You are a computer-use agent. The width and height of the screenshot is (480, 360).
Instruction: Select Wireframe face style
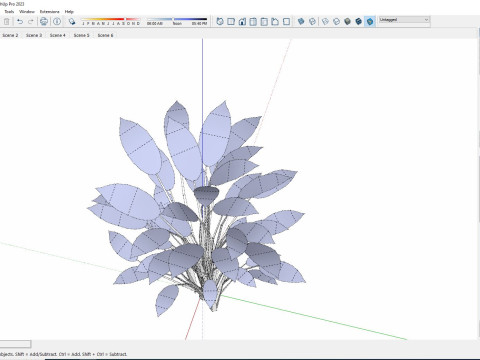click(x=325, y=22)
